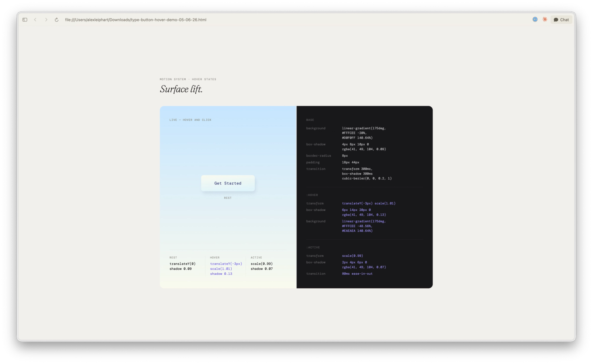Go back with the left arrow

35,20
